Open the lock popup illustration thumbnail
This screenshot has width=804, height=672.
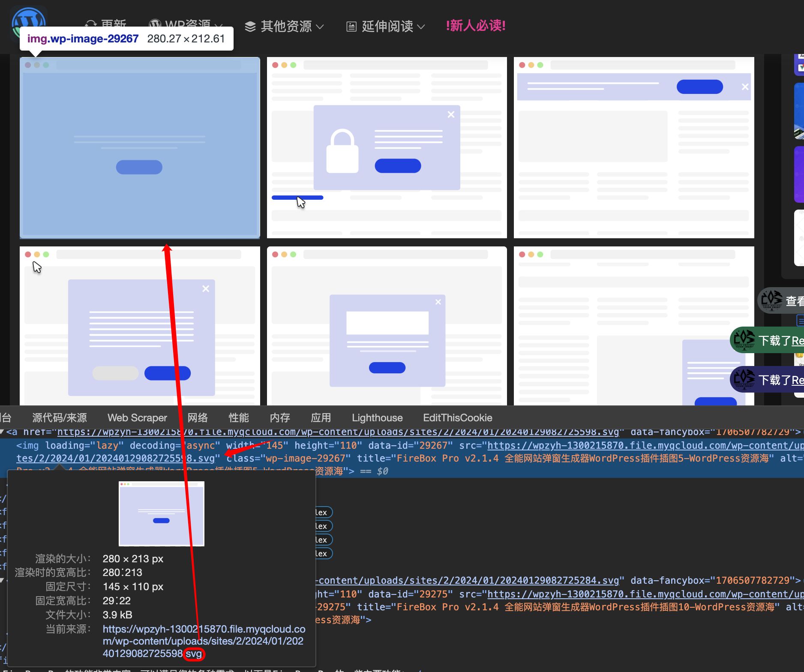click(x=387, y=147)
